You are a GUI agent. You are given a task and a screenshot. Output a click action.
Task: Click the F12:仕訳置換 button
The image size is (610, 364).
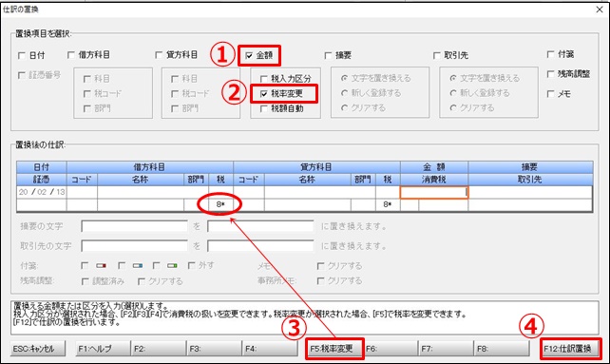click(x=570, y=349)
